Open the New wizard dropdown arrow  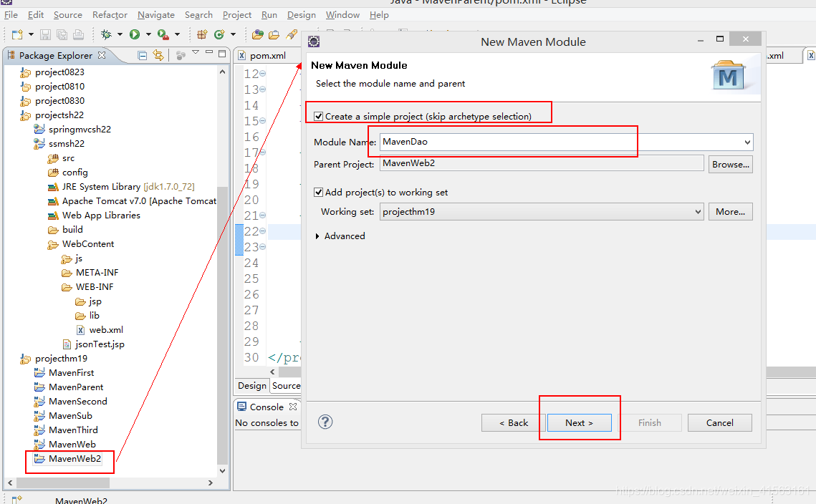point(31,34)
